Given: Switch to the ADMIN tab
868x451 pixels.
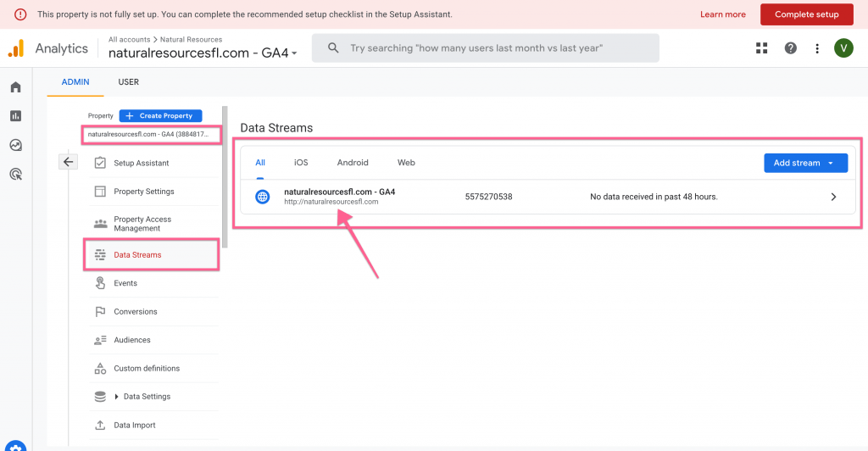Looking at the screenshot, I should (75, 82).
